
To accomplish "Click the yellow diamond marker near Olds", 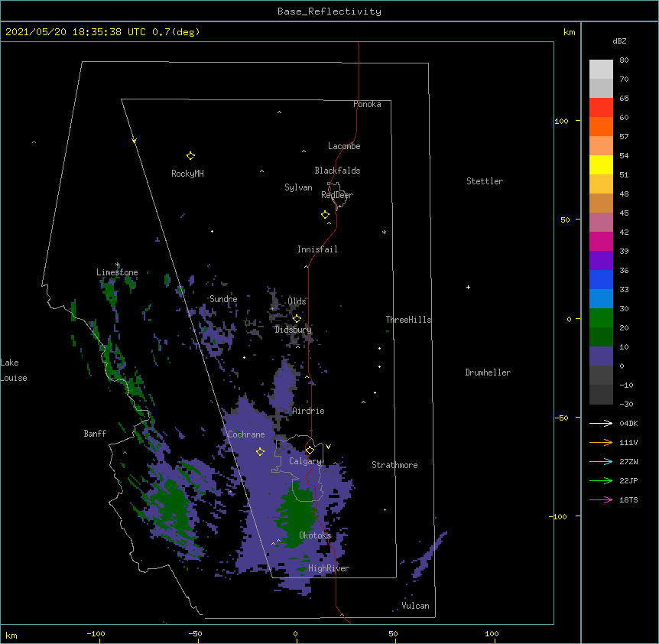I will point(297,319).
